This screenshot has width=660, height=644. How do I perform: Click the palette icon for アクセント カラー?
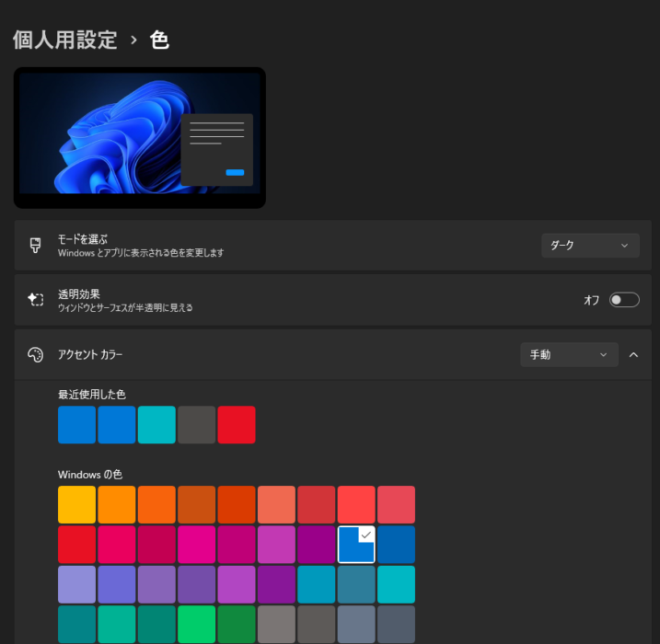pyautogui.click(x=36, y=354)
